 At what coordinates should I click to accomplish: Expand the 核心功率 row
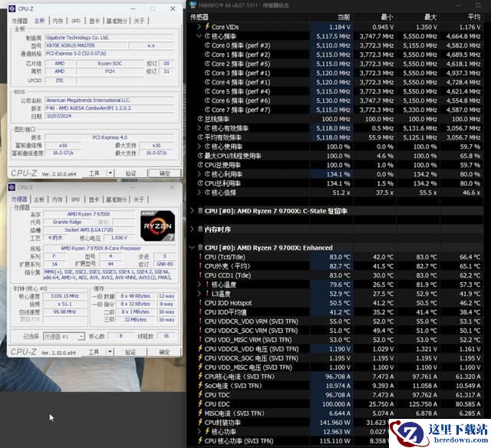[199, 432]
